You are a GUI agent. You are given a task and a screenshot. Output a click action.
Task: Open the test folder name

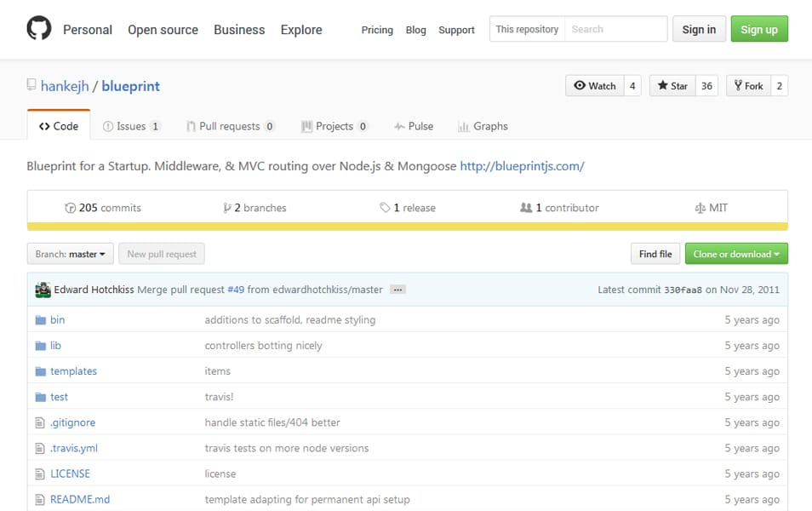pos(59,397)
